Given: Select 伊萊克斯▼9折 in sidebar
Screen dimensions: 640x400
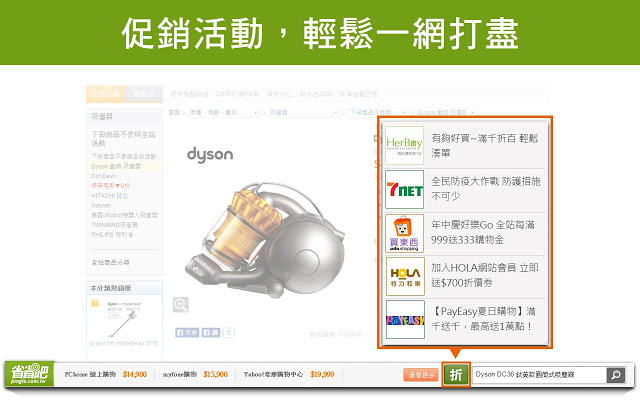Looking at the screenshot, I should coord(111,186).
